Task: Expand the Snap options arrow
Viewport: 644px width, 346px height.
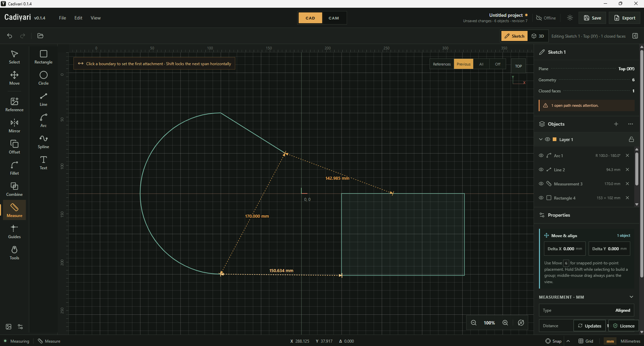Action: tap(568, 341)
